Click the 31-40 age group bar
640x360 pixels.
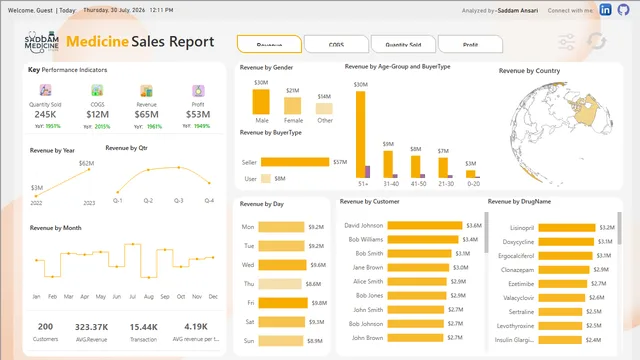tap(388, 164)
